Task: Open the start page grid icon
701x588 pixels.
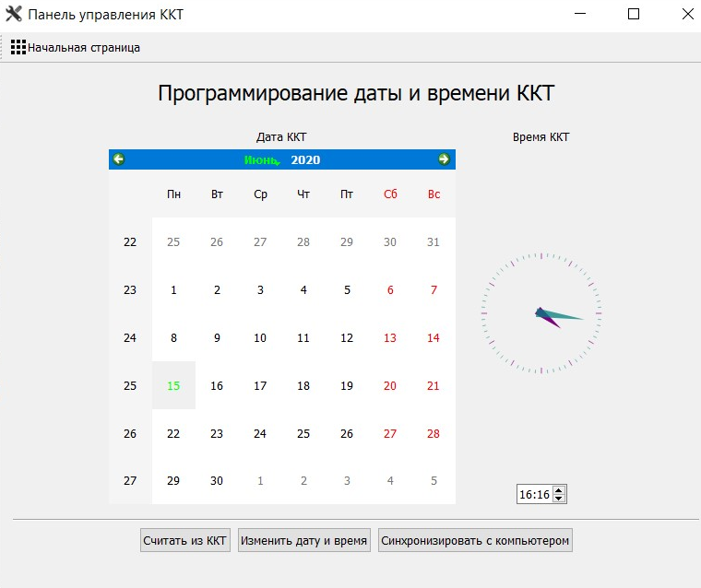Action: coord(18,47)
